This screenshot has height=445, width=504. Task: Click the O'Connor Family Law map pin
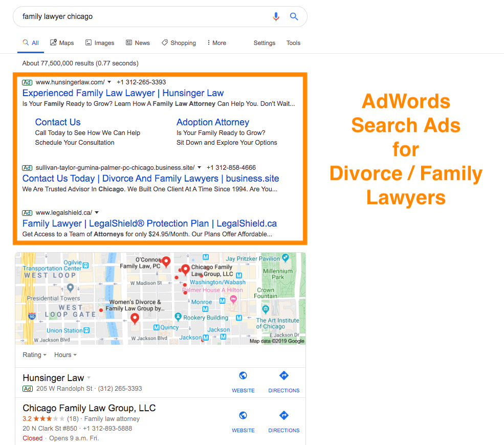[166, 262]
